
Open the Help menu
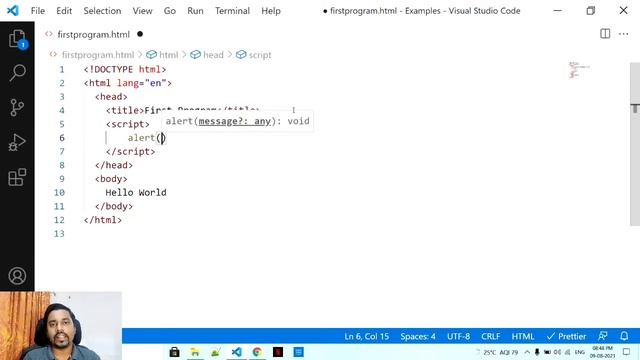(271, 11)
